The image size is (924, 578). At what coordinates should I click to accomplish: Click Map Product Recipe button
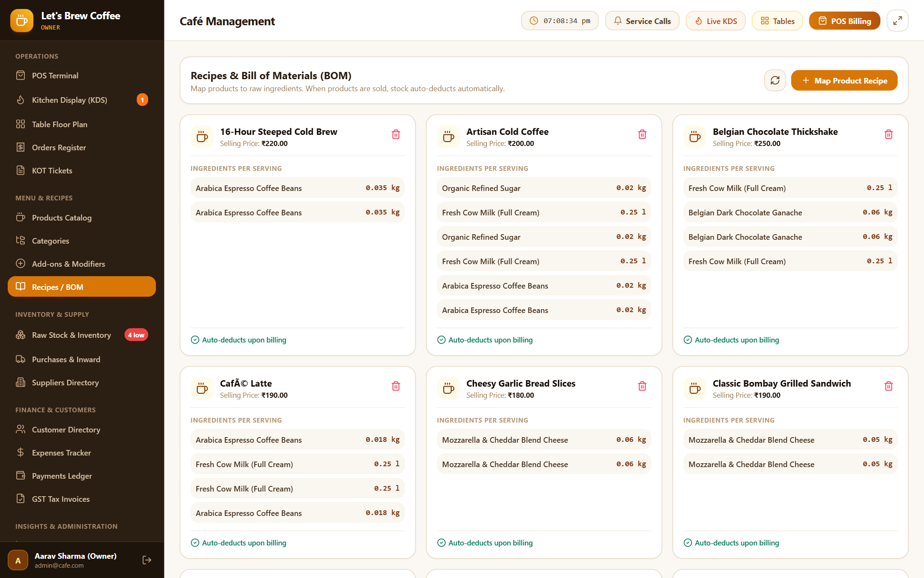point(844,80)
